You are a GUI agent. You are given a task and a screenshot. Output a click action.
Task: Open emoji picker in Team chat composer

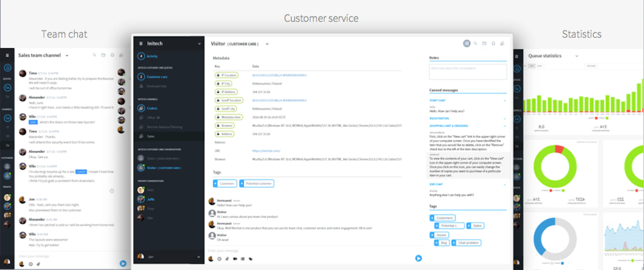(31, 264)
